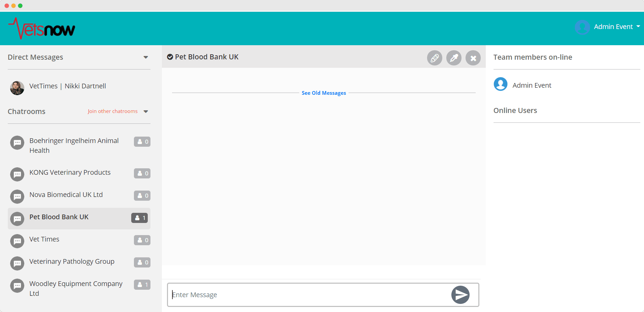
Task: Open the Admin Event avatar in header
Action: [x=582, y=27]
